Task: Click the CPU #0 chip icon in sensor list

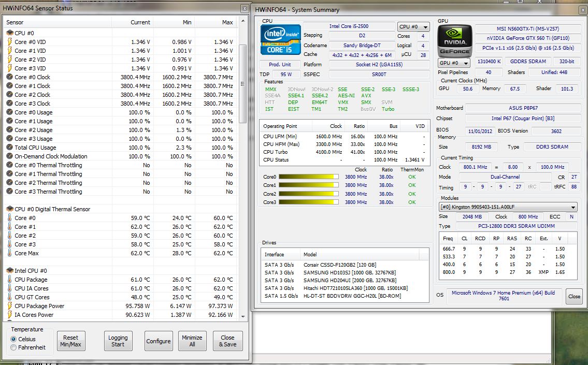Action: pyautogui.click(x=10, y=33)
